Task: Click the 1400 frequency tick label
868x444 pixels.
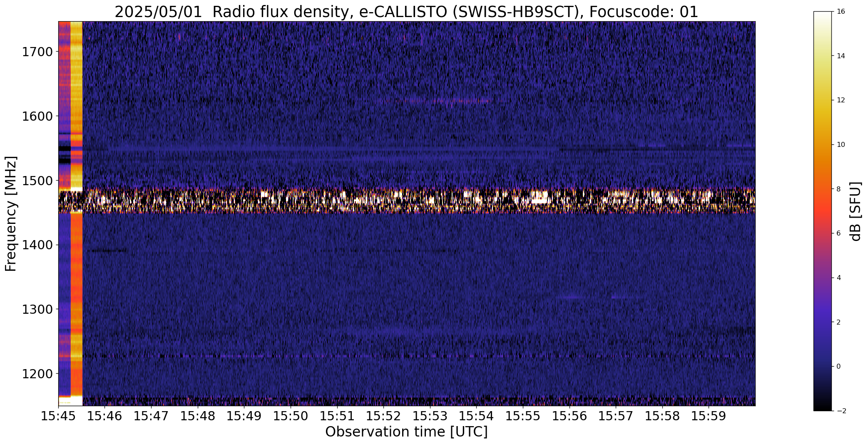Action: point(37,245)
